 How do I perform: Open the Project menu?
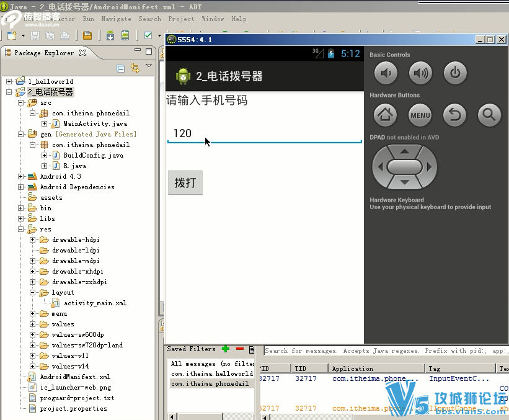[181, 19]
